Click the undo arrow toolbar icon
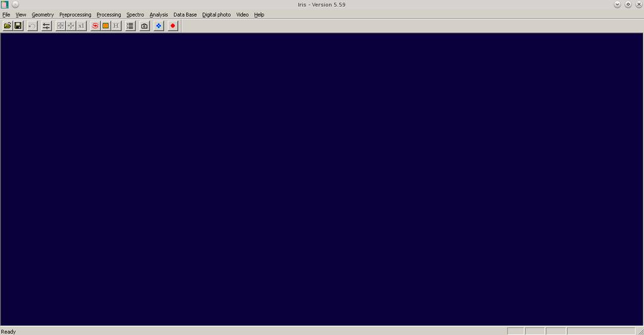 (x=32, y=26)
